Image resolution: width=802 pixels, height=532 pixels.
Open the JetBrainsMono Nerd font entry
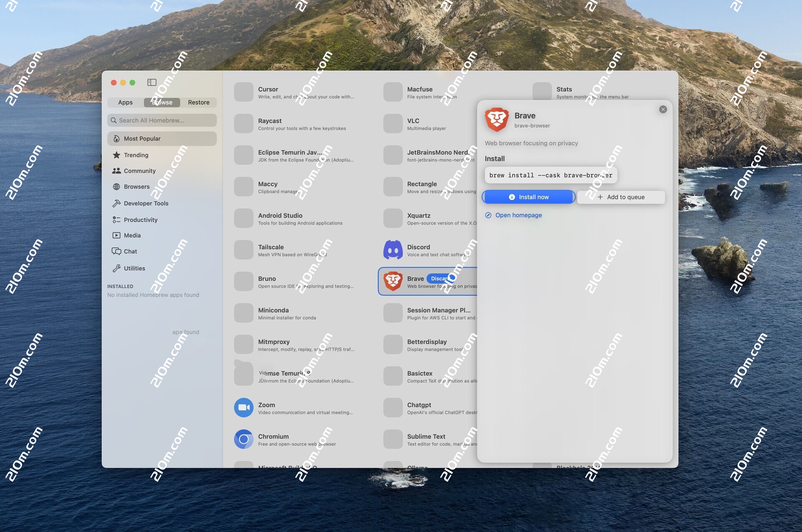tap(429, 155)
